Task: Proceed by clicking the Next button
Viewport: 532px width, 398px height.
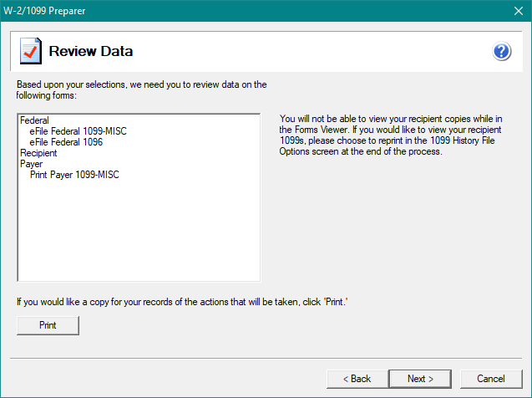Action: click(x=420, y=379)
